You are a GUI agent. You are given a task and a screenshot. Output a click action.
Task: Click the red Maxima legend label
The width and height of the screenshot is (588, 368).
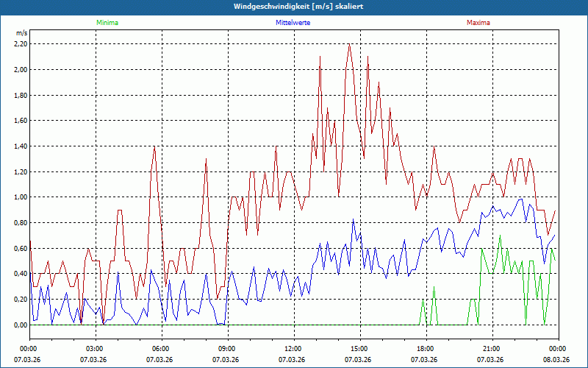478,23
